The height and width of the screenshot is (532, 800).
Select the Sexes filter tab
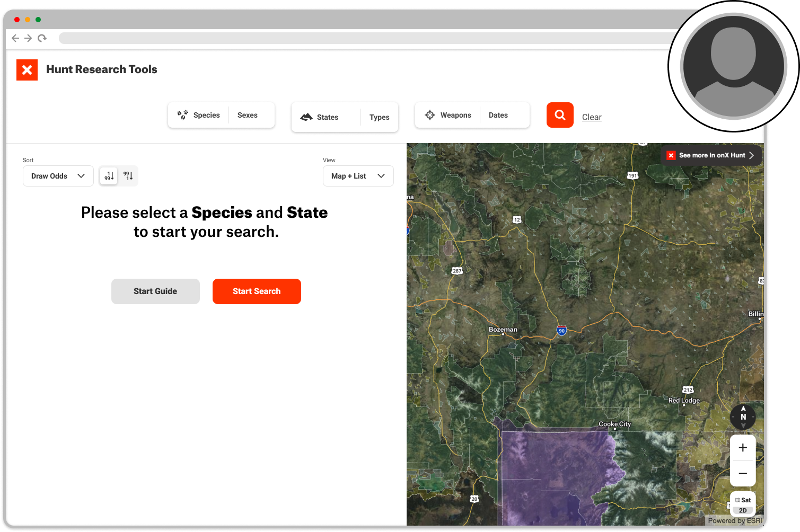tap(247, 115)
